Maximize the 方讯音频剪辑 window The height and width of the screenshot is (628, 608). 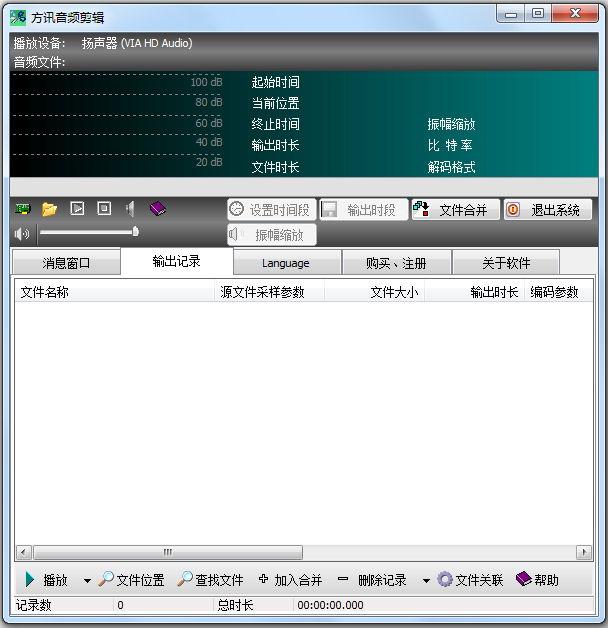click(x=538, y=14)
